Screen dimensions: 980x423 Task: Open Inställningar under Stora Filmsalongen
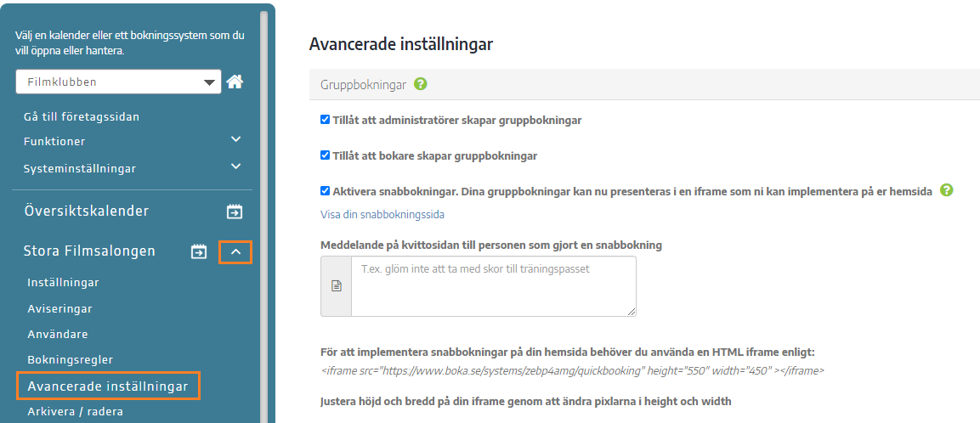coord(63,282)
